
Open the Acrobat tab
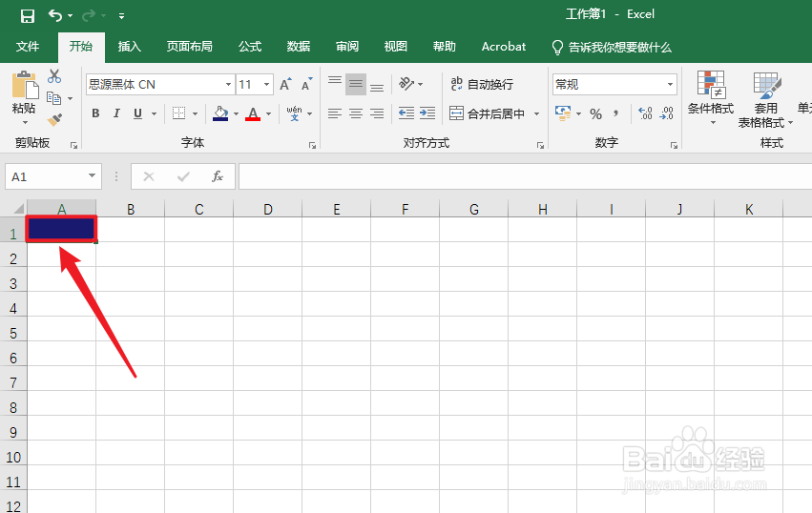point(504,47)
